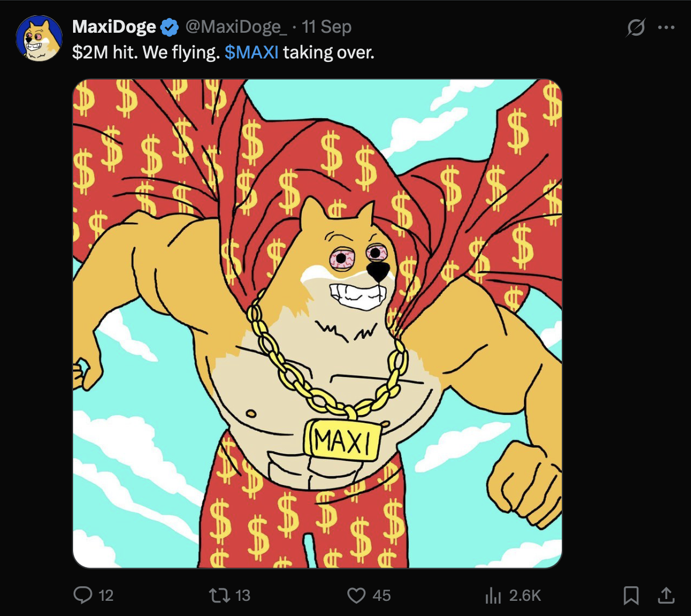Click the Grok icon on the post
The width and height of the screenshot is (691, 616).
(x=636, y=27)
